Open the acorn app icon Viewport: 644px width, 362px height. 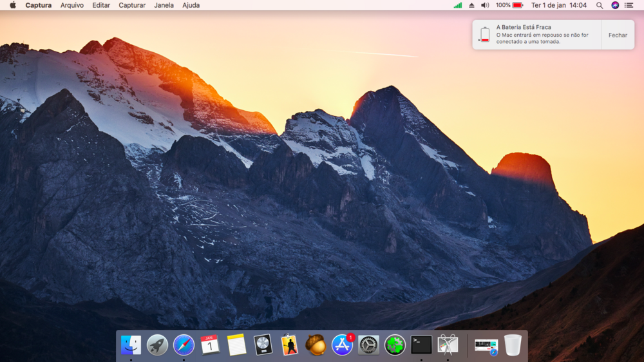tap(316, 345)
